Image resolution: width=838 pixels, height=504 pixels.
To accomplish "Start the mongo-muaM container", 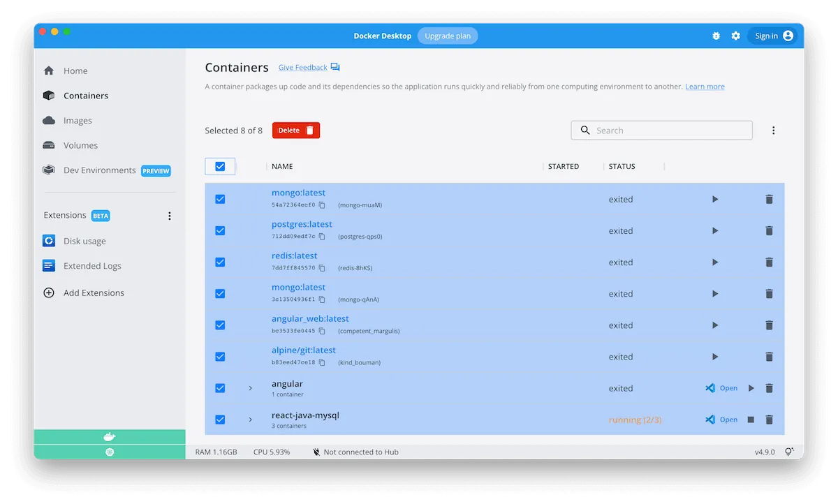I will tap(714, 200).
